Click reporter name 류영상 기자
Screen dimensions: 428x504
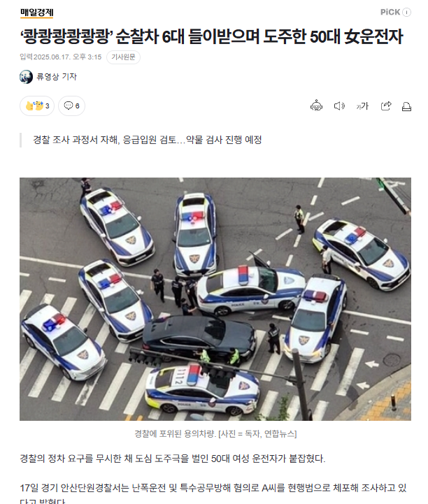click(x=57, y=76)
